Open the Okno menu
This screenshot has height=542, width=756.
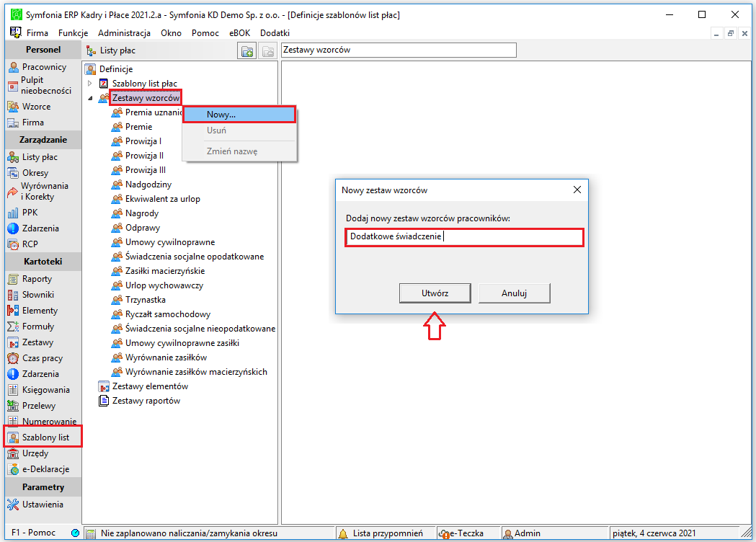click(171, 32)
